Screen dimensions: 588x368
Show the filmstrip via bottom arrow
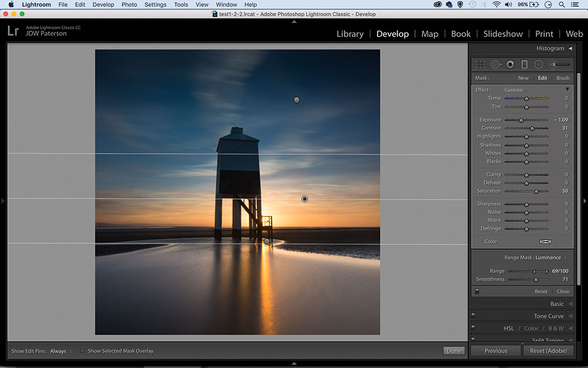click(x=294, y=363)
